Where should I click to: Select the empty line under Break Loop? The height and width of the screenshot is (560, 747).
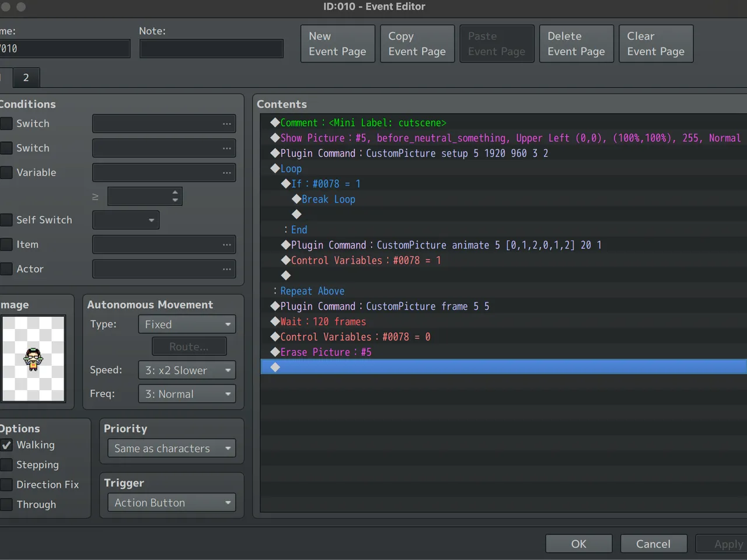[x=504, y=214]
